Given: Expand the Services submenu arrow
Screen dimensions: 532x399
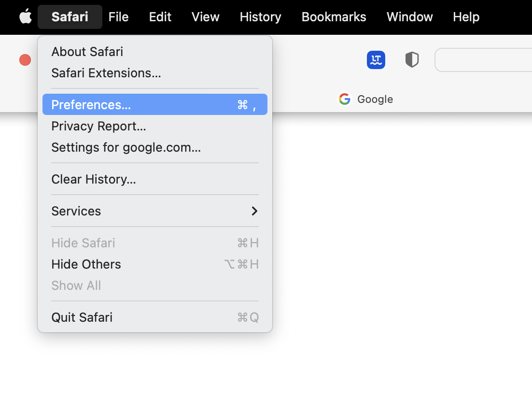Looking at the screenshot, I should [x=254, y=211].
